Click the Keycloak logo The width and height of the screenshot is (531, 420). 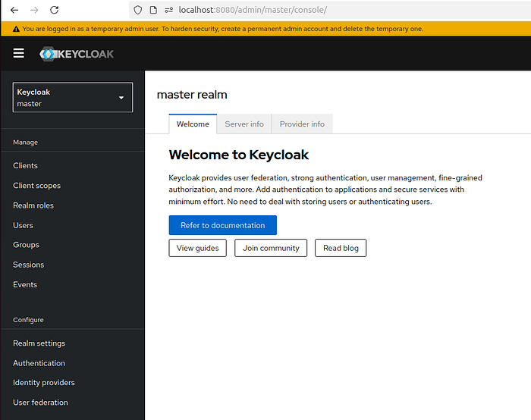[x=77, y=54]
